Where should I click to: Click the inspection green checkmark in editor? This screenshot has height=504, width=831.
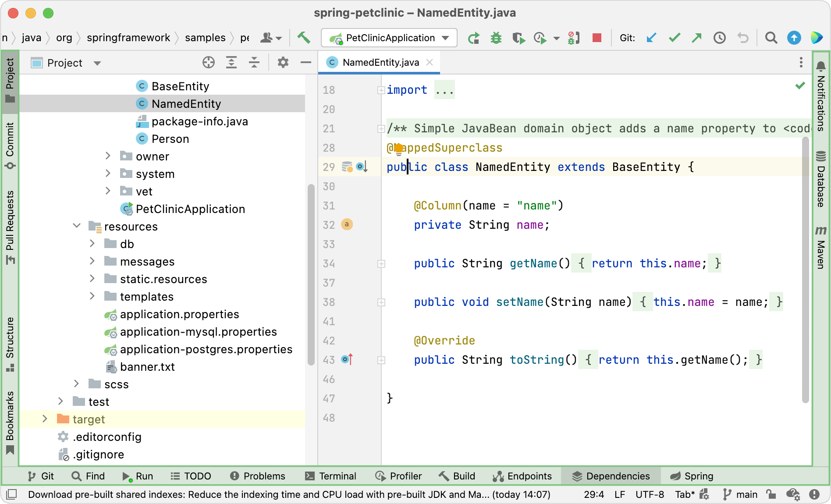(x=800, y=85)
